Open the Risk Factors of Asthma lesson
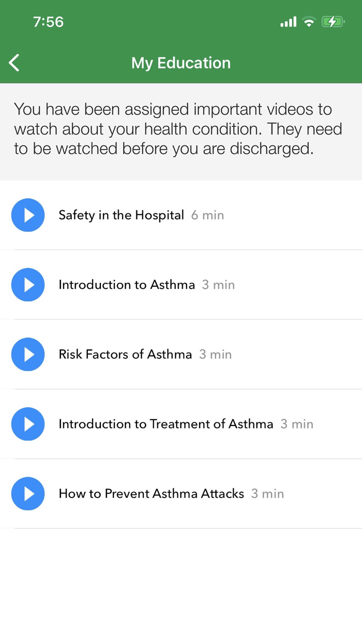The width and height of the screenshot is (362, 644). click(x=125, y=355)
